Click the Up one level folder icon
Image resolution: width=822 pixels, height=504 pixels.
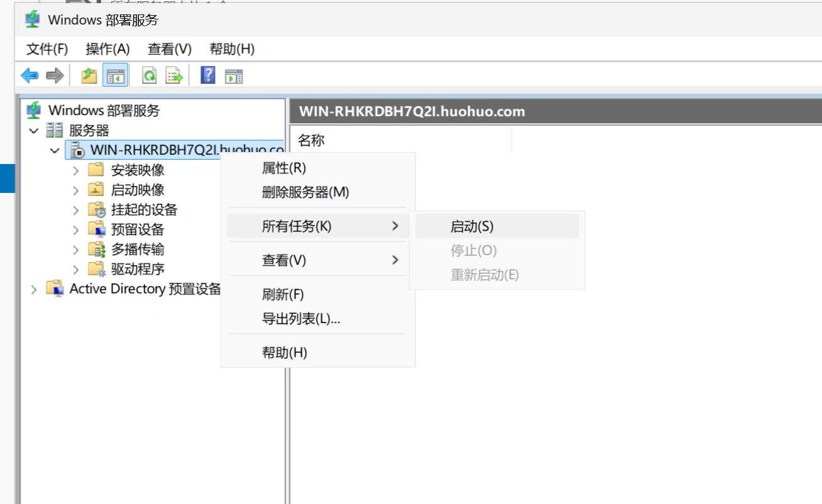coord(89,76)
